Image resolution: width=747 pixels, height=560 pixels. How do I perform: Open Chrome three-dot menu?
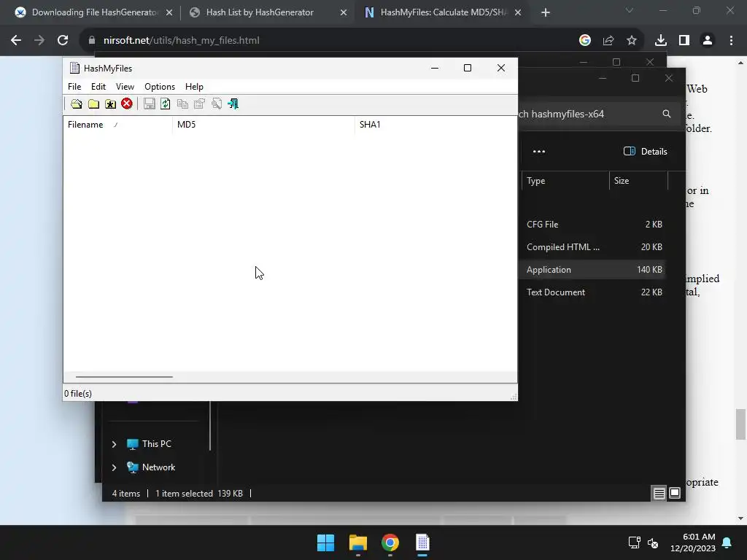click(x=731, y=41)
